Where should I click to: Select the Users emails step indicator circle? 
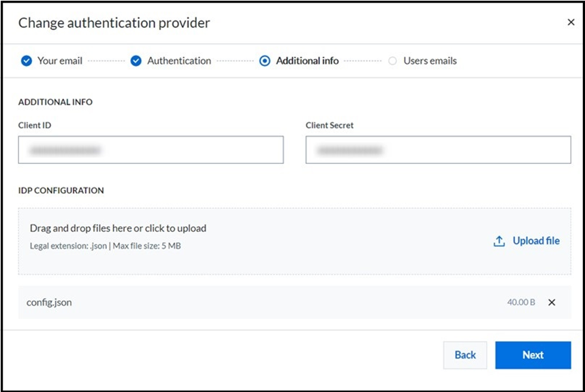click(392, 61)
